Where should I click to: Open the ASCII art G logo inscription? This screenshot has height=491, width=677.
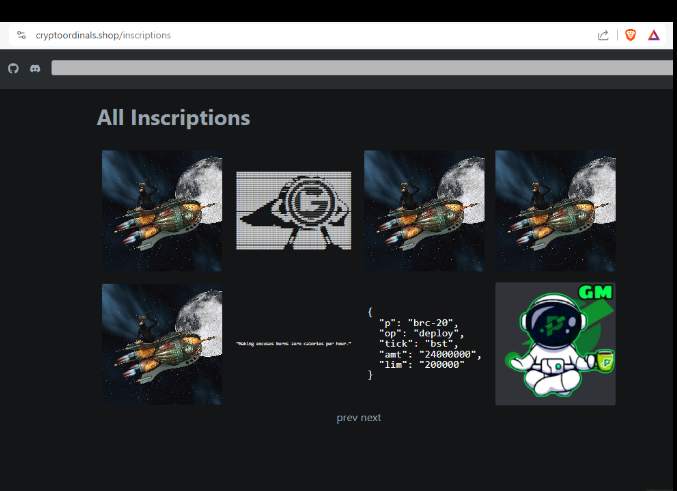coord(293,210)
